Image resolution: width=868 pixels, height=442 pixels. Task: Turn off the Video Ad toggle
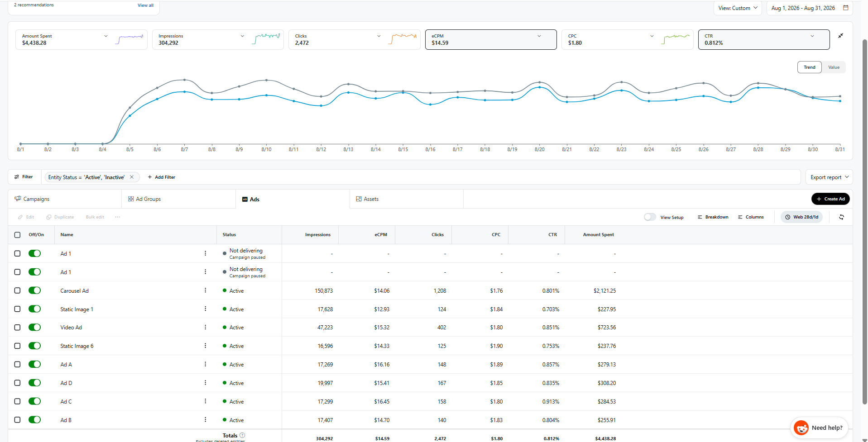point(34,327)
